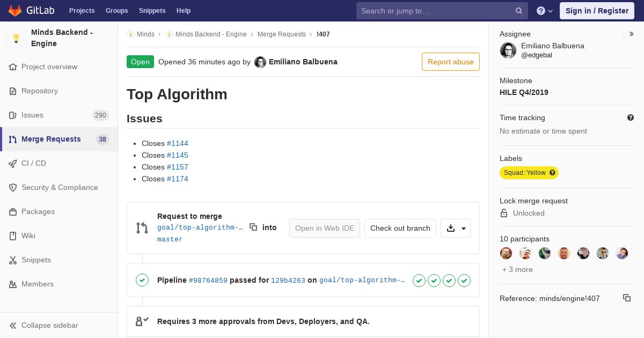
Task: Open Snippets in the left sidebar
Action: [x=59, y=260]
